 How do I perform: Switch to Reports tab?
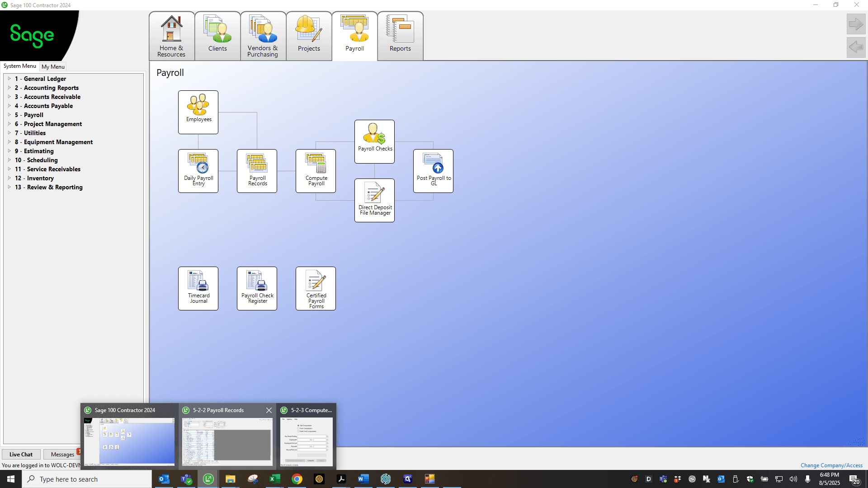click(x=400, y=36)
